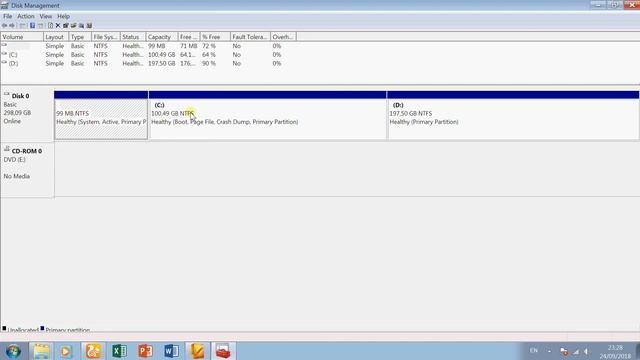Click the Disk Management title bar icon
This screenshot has width=640, height=360.
pos(4,6)
